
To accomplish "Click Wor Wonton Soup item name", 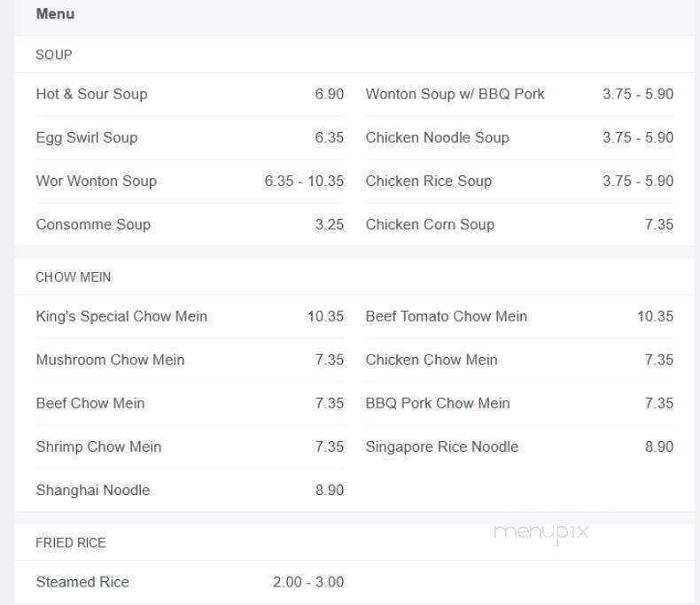I will pos(96,181).
